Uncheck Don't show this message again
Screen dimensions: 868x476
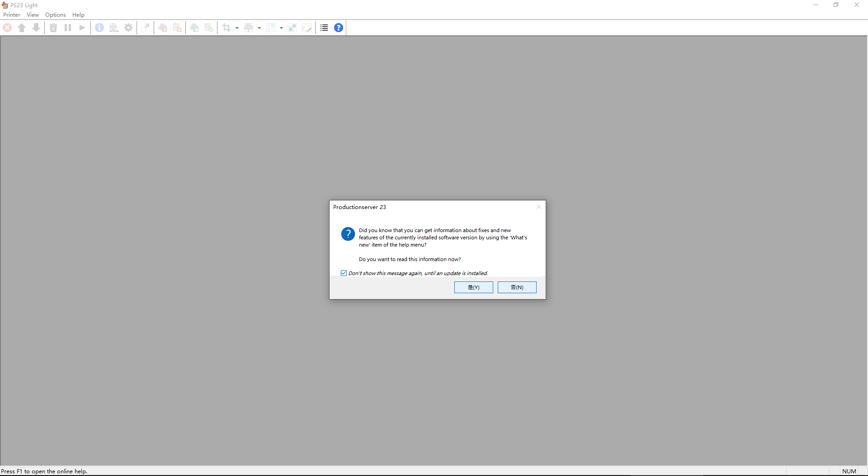pyautogui.click(x=344, y=273)
